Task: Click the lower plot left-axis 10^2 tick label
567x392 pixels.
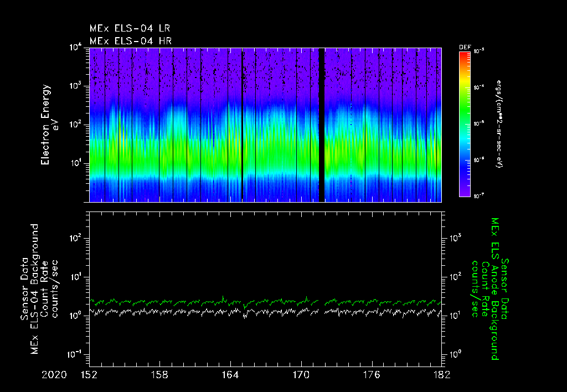Action: (x=76, y=238)
